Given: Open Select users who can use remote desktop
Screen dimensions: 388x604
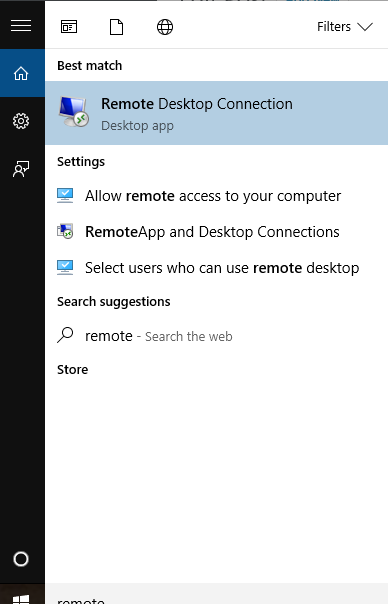Looking at the screenshot, I should click(217, 268).
